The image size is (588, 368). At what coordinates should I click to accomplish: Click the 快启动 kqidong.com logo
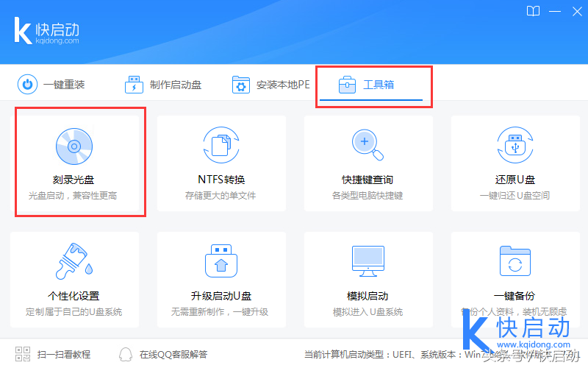coord(46,31)
